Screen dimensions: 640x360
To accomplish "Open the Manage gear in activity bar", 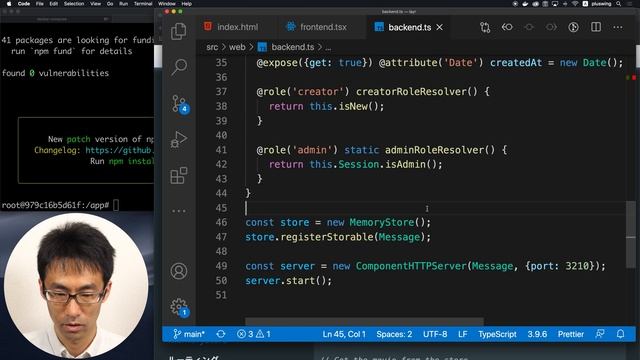I will tap(179, 307).
